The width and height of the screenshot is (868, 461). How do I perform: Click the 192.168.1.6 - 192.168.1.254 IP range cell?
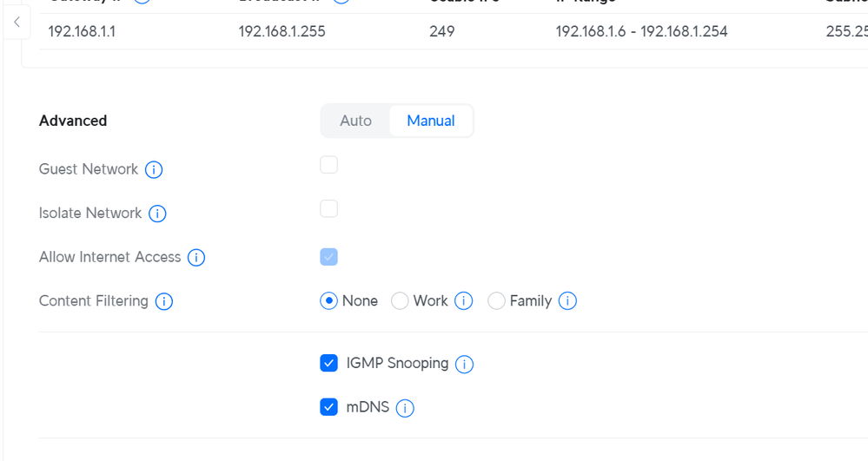641,32
